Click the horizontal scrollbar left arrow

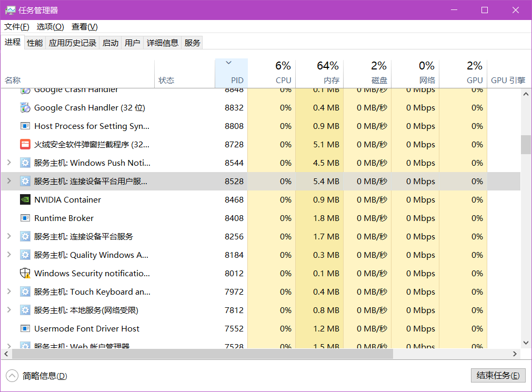click(6, 354)
